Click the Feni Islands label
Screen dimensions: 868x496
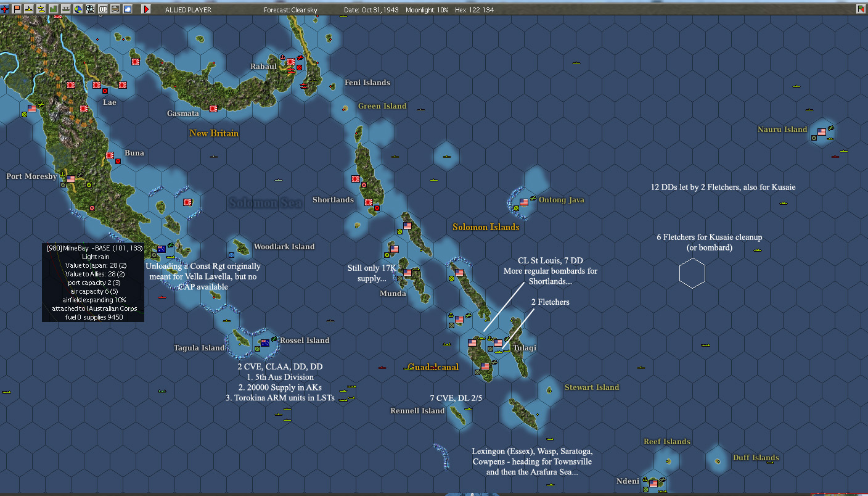pos(367,83)
